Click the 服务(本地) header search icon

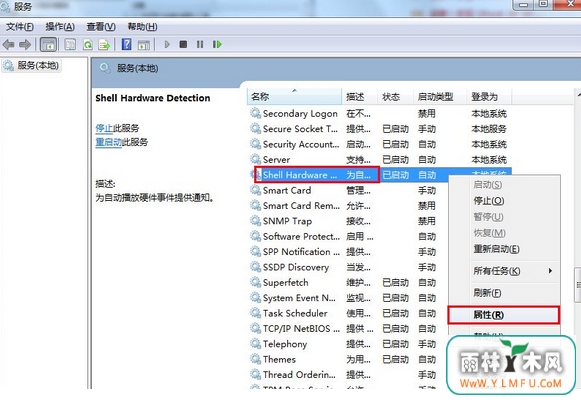[105, 68]
